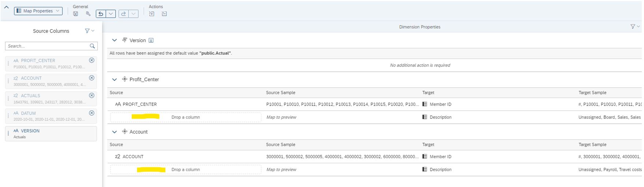Collapse the Profit_Center section
644x187 pixels.
(114, 80)
